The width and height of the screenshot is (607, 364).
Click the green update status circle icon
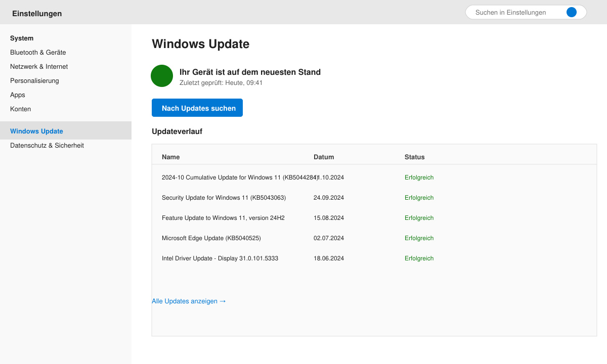pos(162,76)
